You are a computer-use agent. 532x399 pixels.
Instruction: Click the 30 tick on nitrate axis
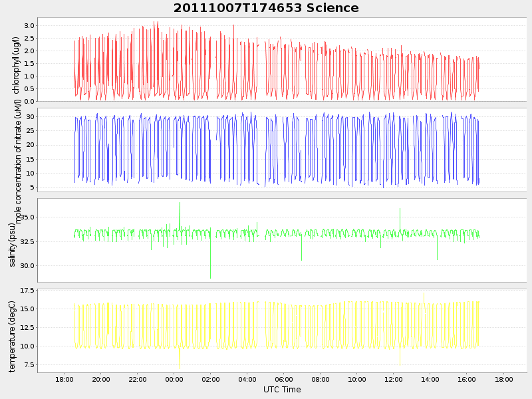[x=31, y=117]
